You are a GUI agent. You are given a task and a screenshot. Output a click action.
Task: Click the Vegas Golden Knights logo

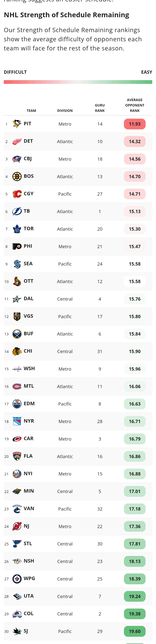tap(17, 317)
